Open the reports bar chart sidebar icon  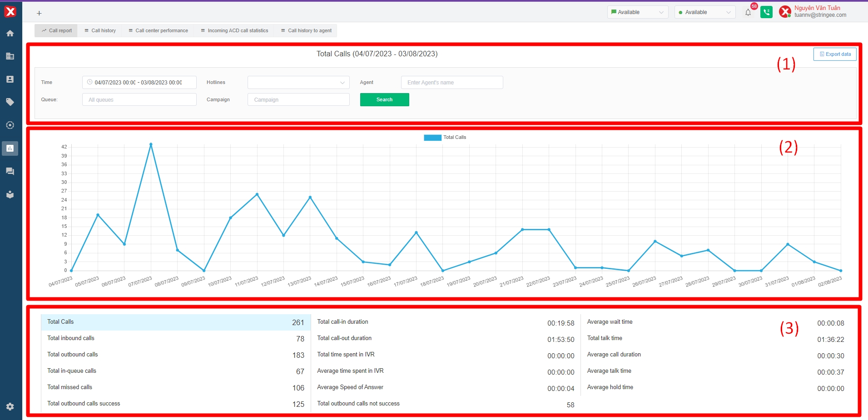10,148
